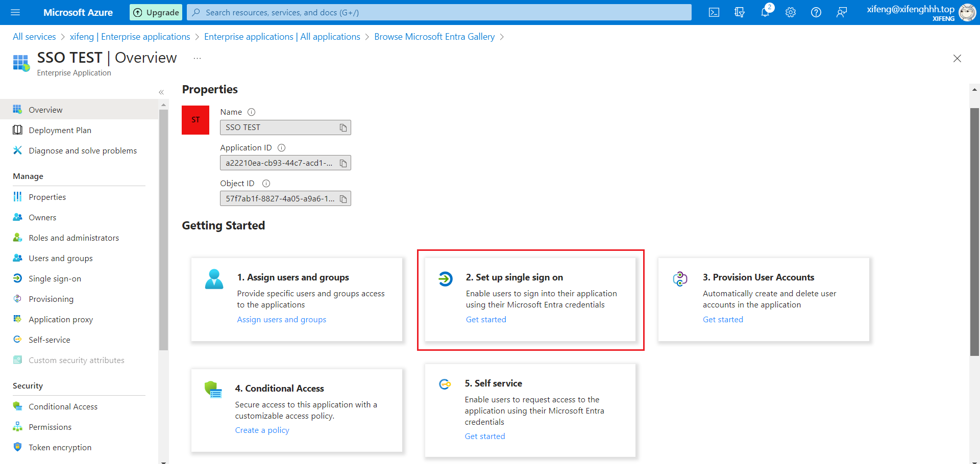Collapse the left navigation pane
This screenshot has width=980, height=464.
(161, 92)
